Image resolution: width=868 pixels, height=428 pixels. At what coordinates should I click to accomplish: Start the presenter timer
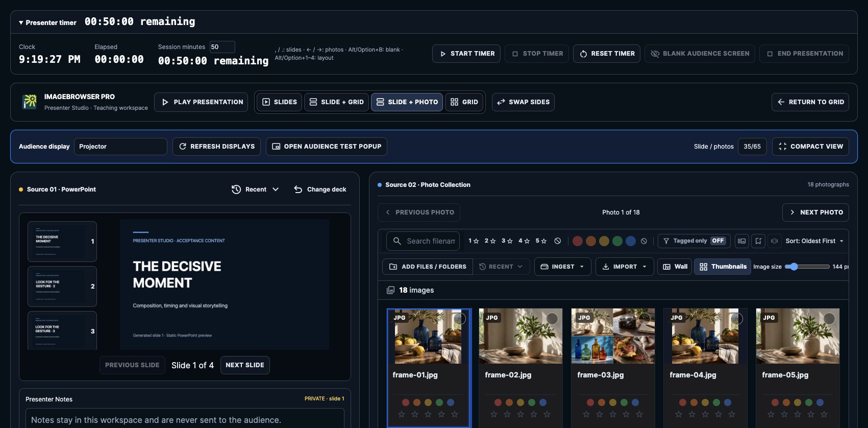pyautogui.click(x=466, y=54)
